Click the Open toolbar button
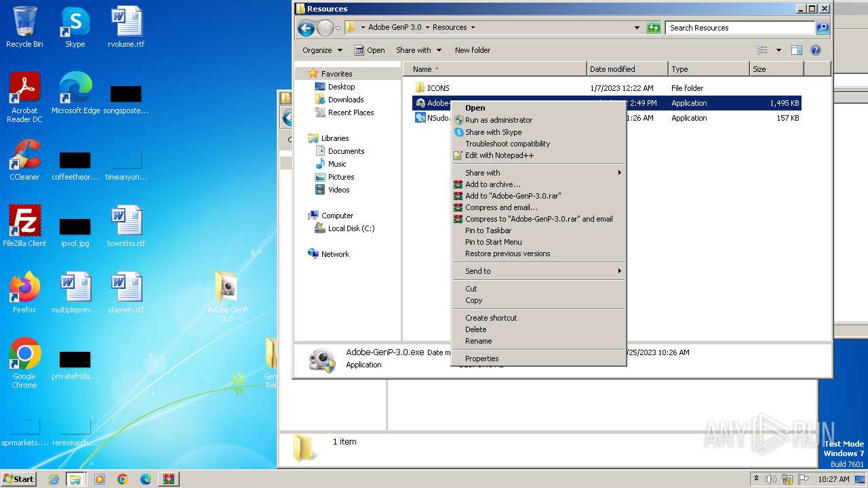 tap(370, 50)
